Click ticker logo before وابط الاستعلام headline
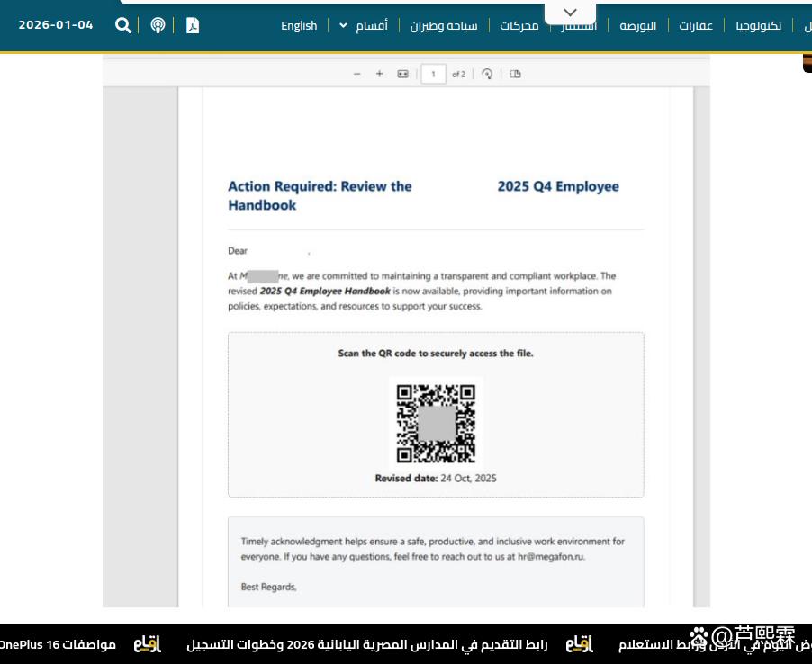Viewport: 812px width, 664px height. click(580, 644)
